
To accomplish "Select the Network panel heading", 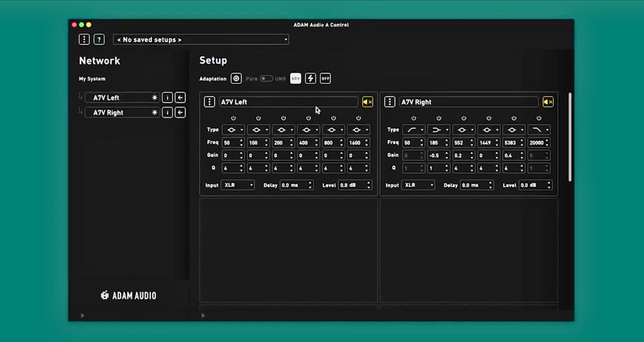I will (99, 61).
